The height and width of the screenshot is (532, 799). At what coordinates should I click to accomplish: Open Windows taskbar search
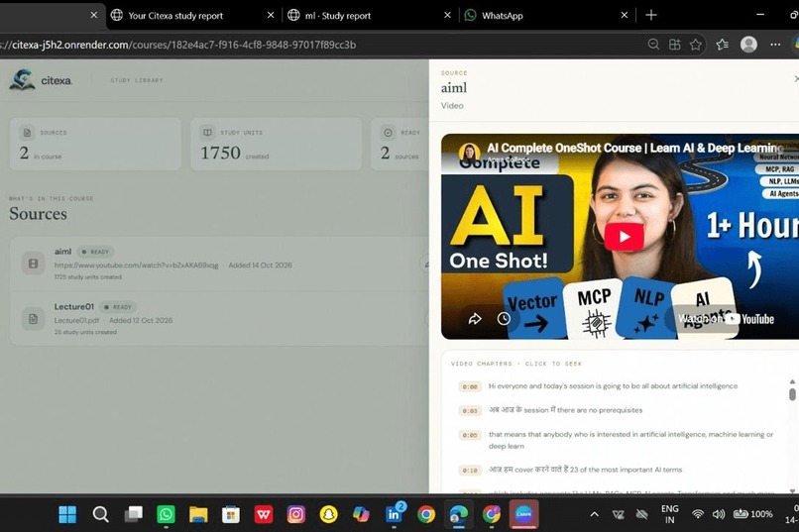(100, 514)
